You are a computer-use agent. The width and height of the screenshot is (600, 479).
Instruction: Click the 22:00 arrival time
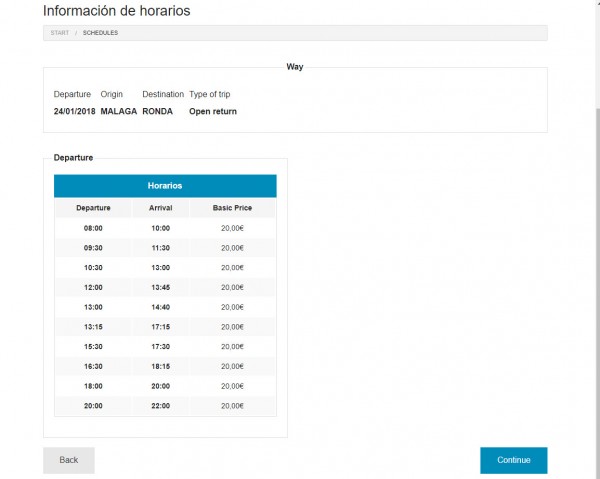[x=161, y=406]
